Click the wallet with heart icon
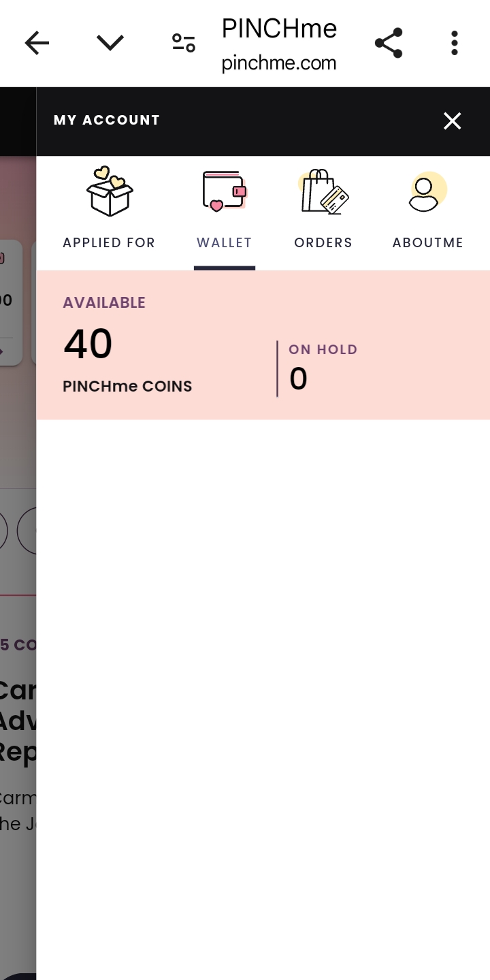 tap(224, 191)
